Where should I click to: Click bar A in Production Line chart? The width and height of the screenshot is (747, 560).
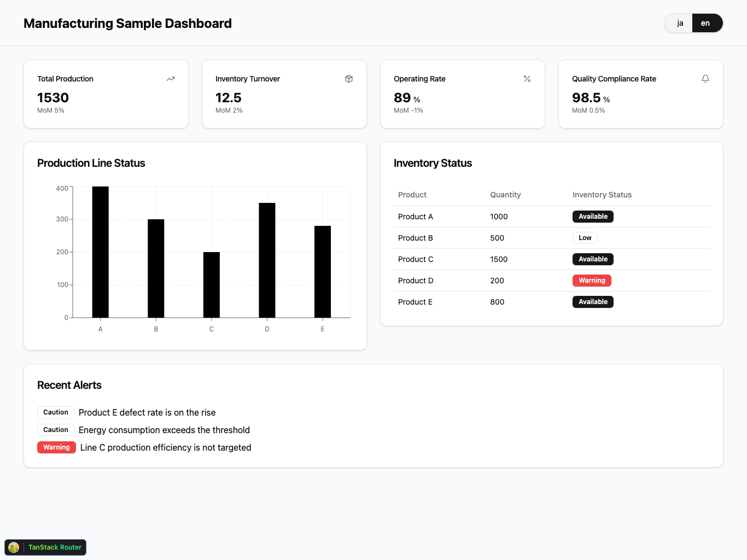tap(101, 252)
